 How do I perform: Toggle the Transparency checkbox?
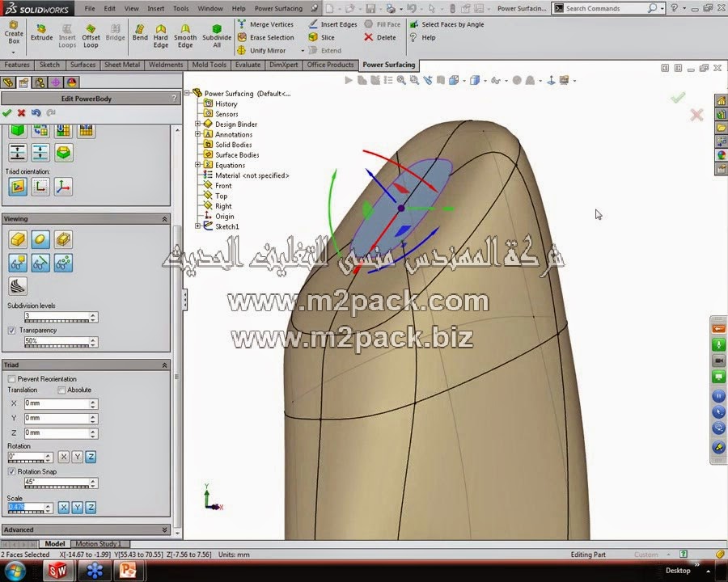coord(11,331)
